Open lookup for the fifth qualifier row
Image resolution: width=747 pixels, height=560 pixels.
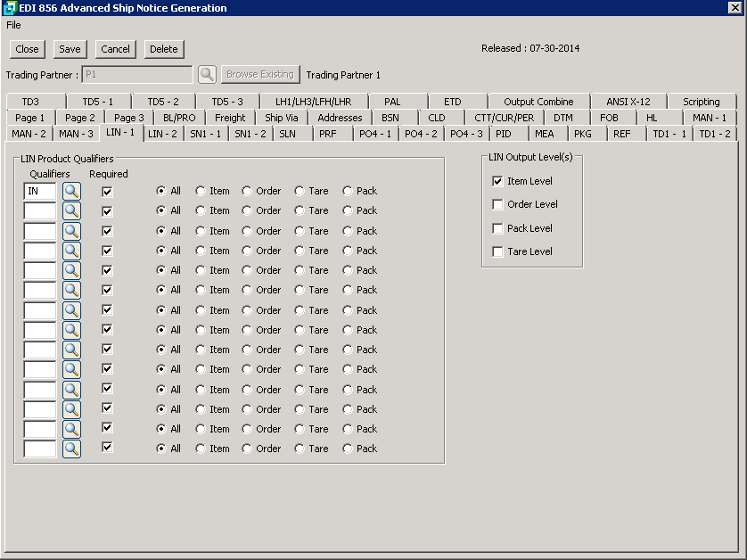(x=71, y=270)
